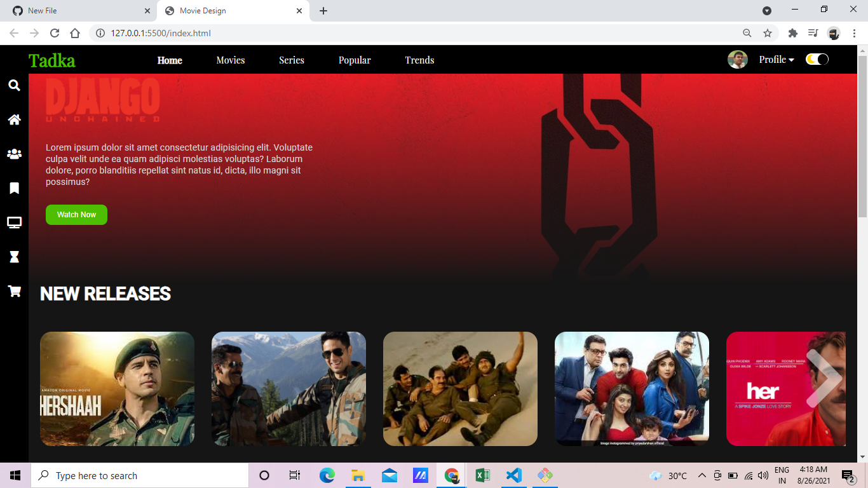Click the scrollbar down arrow
Screen dimensions: 868x488
pyautogui.click(x=862, y=457)
